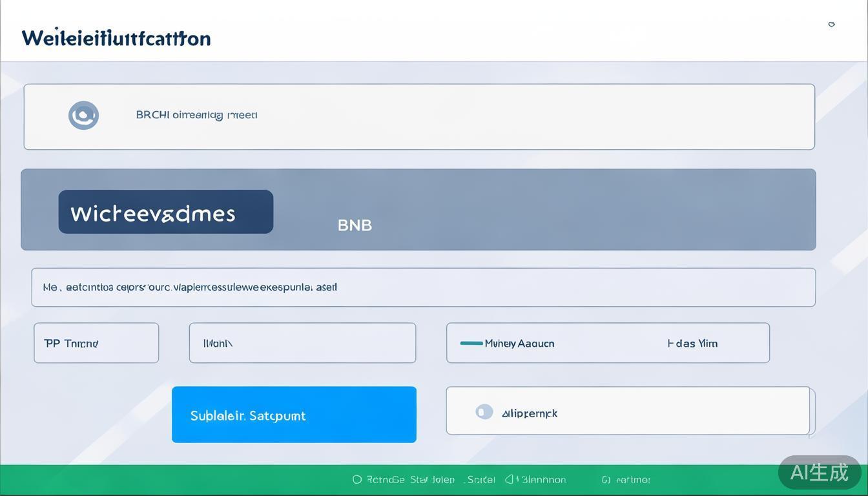Click the teal dash icon beside Muhery Aaoucn
Image resolution: width=868 pixels, height=496 pixels.
(x=471, y=344)
